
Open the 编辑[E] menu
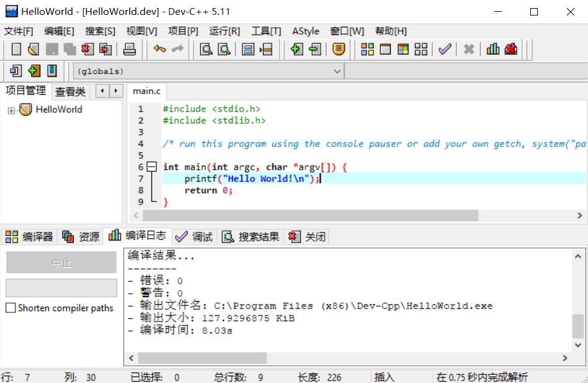[x=60, y=31]
